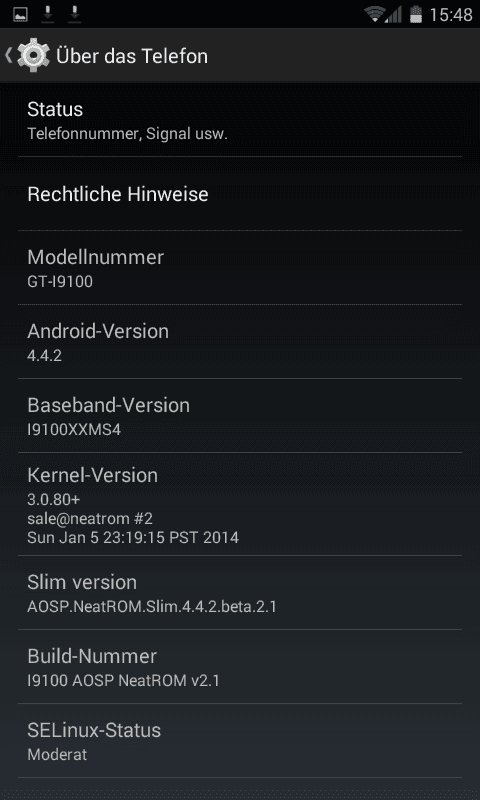The width and height of the screenshot is (480, 800).
Task: Tap the Android-Version 4.4.2 entry
Action: [240, 342]
